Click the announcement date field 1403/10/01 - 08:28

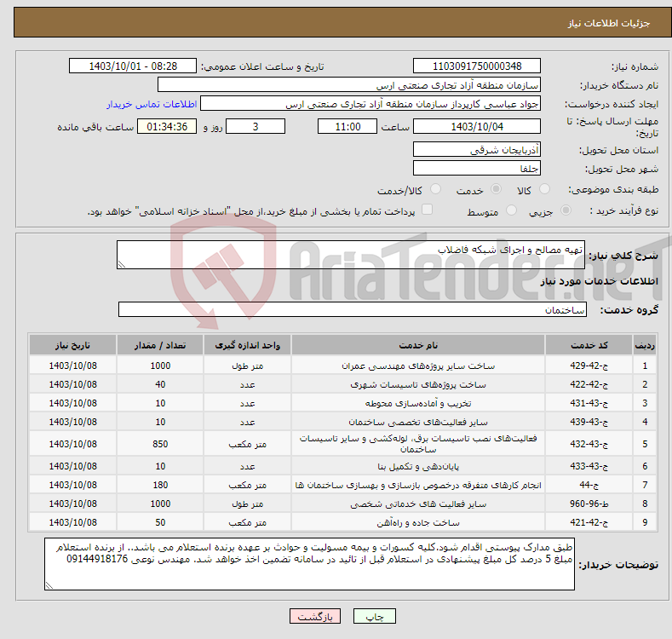[x=133, y=66]
